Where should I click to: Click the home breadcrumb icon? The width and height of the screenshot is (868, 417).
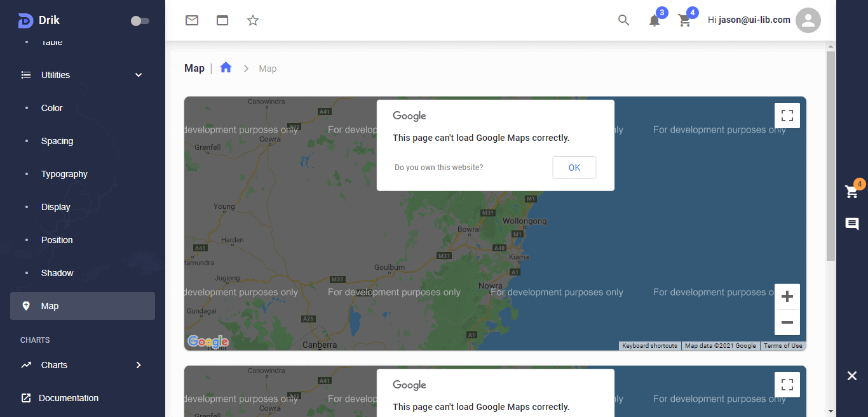pos(226,67)
